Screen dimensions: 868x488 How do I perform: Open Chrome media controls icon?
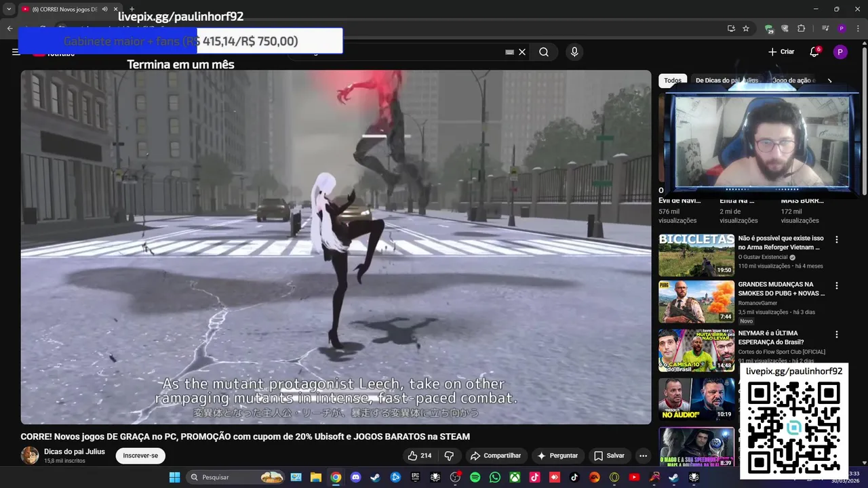825,28
